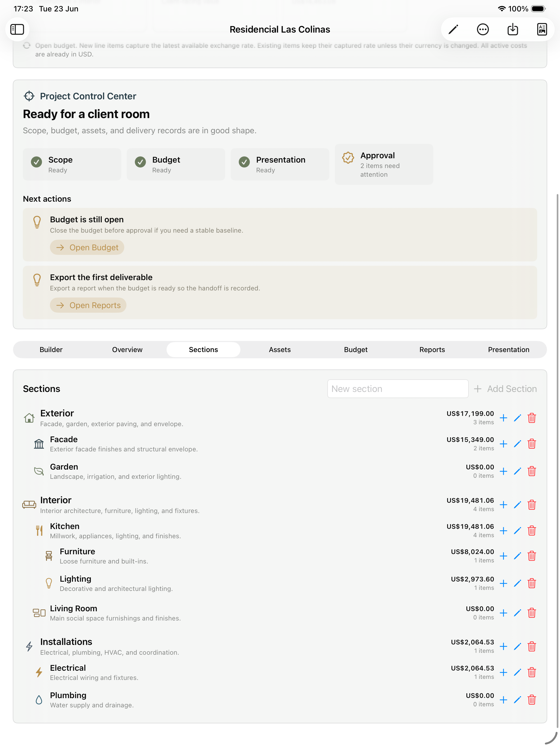The image size is (560, 747).
Task: Click the Open Reports button
Action: pos(88,305)
